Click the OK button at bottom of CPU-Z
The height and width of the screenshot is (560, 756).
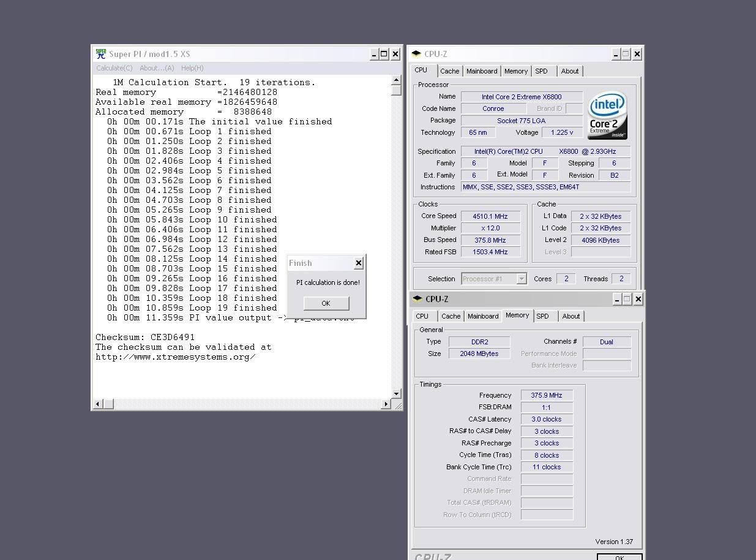click(x=619, y=556)
